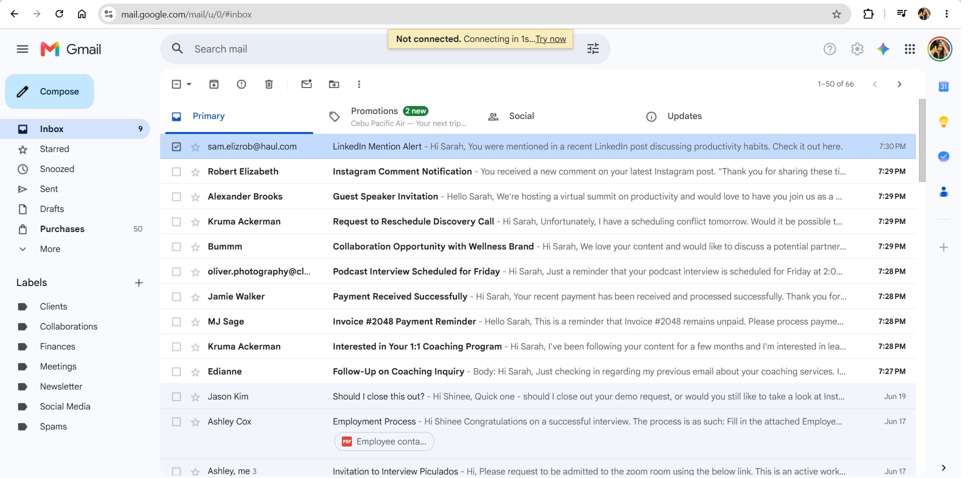Tick the checkbox for the MJ Sage email
The height and width of the screenshot is (478, 980).
click(176, 322)
